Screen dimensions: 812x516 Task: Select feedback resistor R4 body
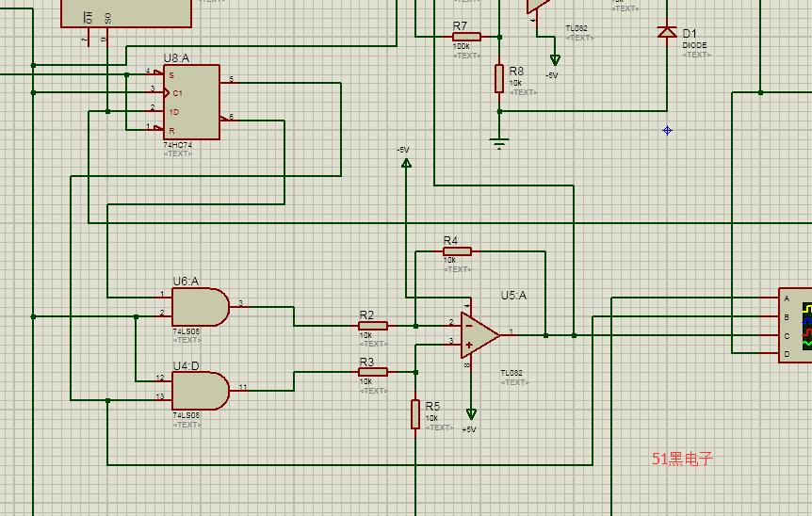(x=457, y=251)
